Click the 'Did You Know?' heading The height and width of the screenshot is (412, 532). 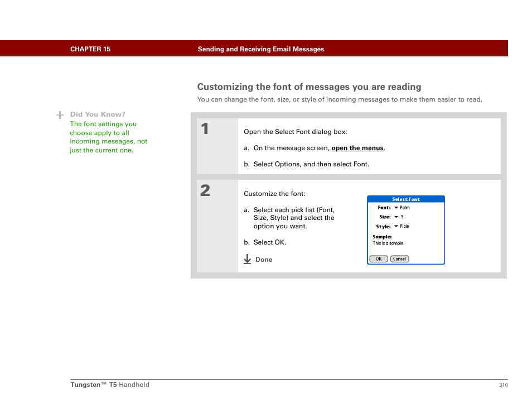coord(98,114)
